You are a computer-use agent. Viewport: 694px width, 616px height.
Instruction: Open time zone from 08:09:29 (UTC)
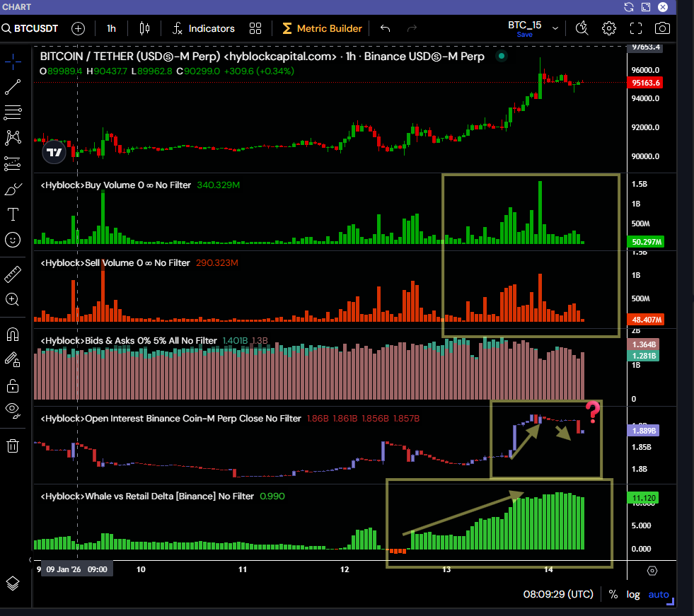coord(558,594)
